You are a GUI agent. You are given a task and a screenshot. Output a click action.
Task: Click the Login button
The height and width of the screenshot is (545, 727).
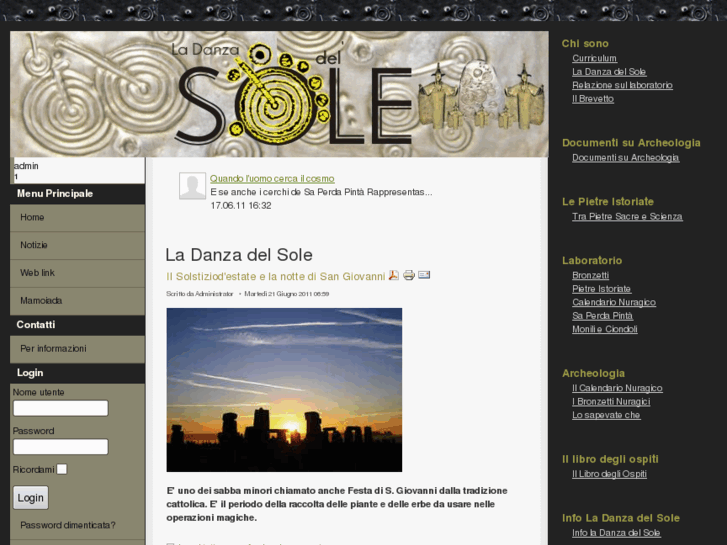click(31, 498)
